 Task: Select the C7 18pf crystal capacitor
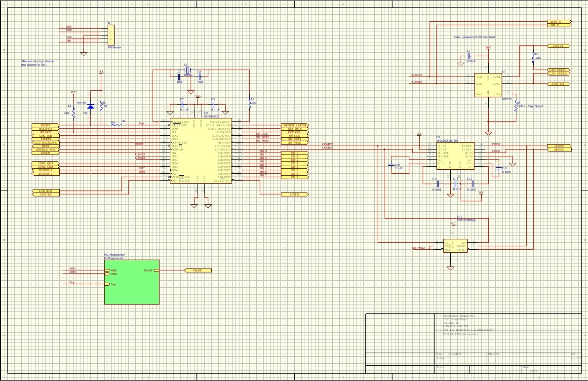(179, 76)
